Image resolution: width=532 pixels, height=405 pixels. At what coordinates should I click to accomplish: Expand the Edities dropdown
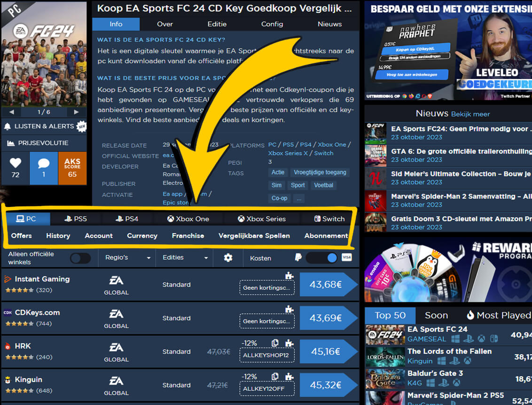tap(185, 258)
